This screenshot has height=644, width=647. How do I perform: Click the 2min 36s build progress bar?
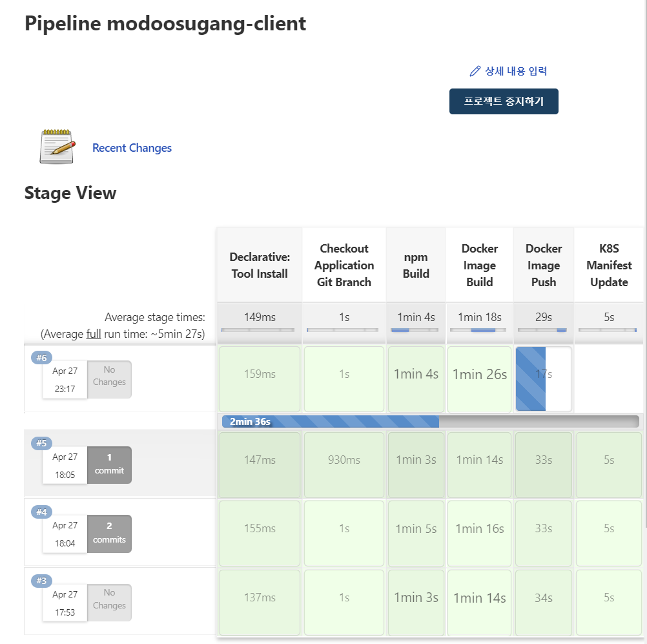click(430, 422)
